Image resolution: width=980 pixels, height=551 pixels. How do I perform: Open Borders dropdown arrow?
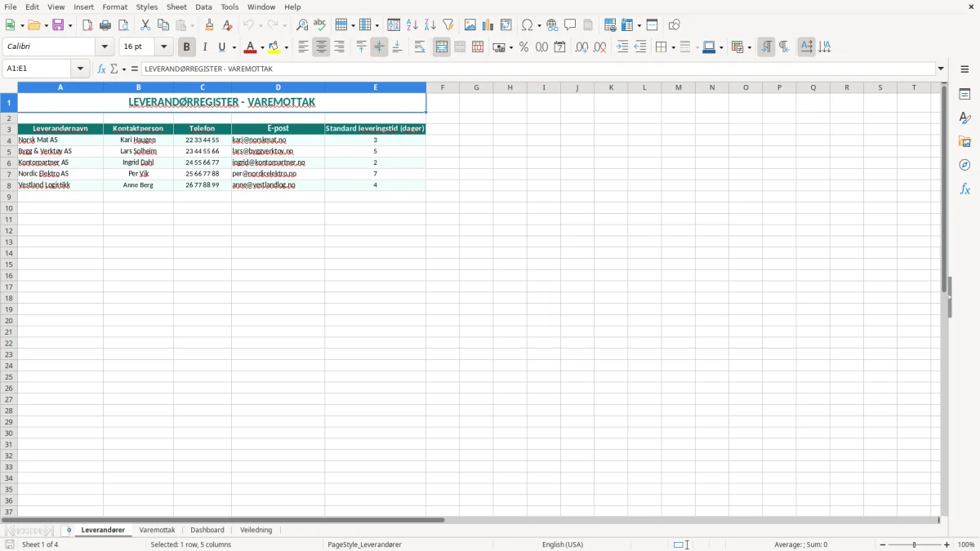(x=672, y=47)
